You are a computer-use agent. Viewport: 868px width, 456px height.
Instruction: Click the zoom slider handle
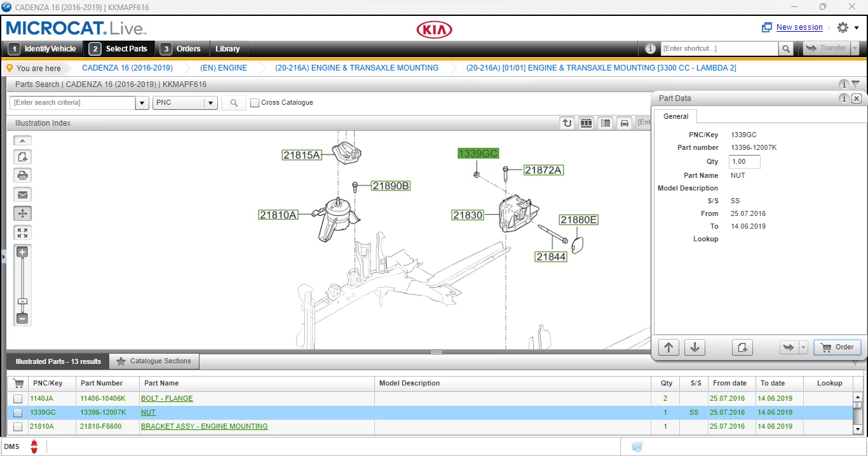[x=22, y=302]
